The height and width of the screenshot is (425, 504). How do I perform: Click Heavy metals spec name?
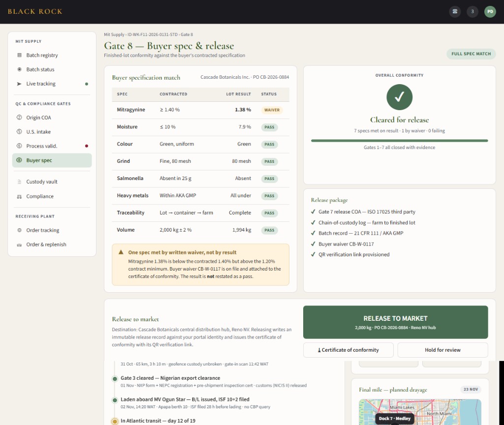(133, 195)
